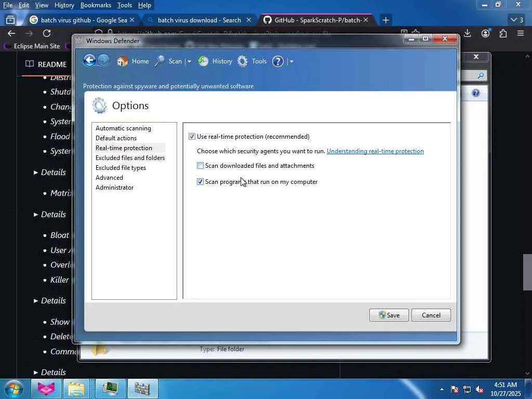Close the Google search tab
This screenshot has width=532, height=399.
point(132,20)
